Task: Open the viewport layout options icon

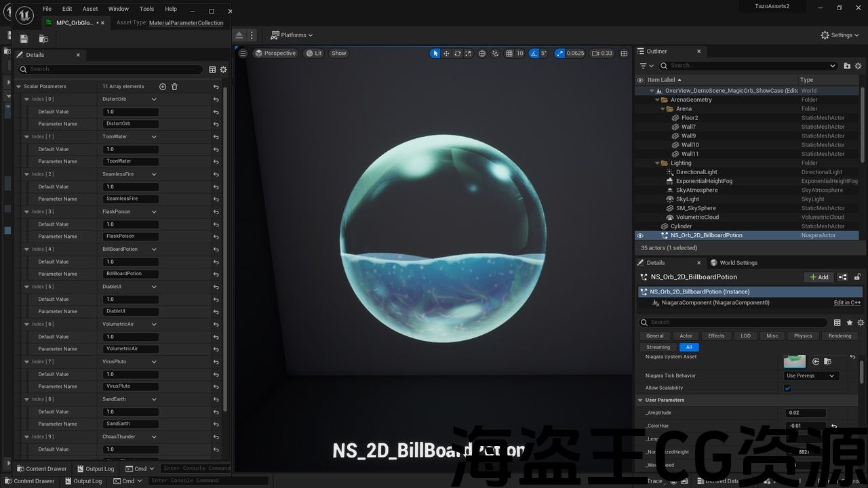Action: 623,54
